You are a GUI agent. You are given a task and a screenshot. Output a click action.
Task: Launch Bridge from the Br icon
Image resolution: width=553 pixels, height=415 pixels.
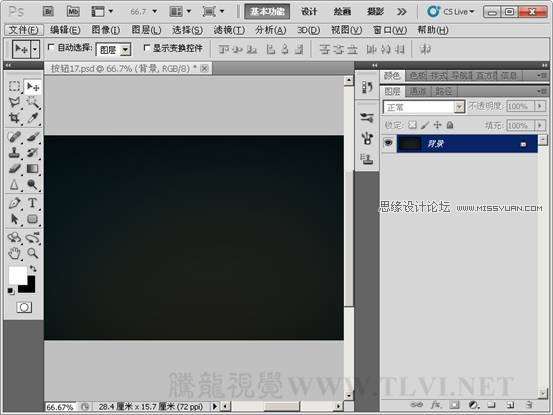pos(48,12)
